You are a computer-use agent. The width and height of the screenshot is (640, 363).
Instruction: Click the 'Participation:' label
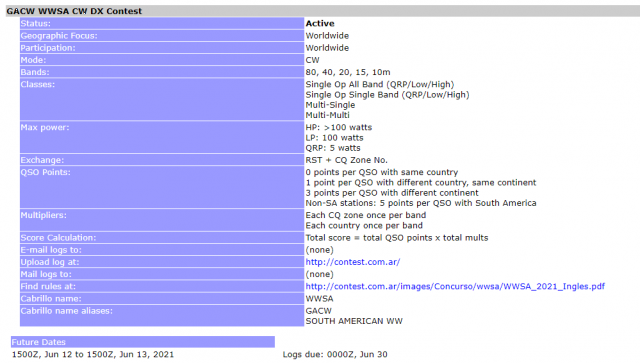pos(48,48)
